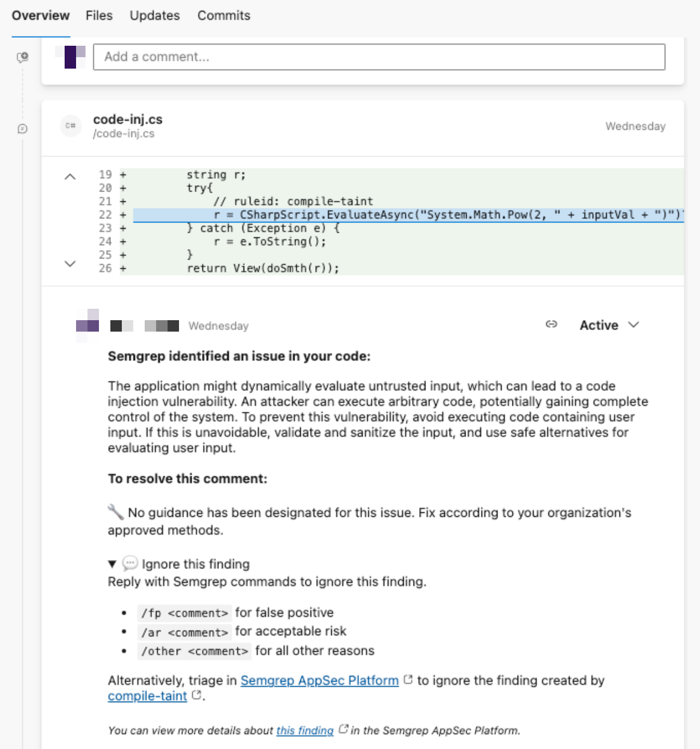Collapse the Ignore this finding section
700x749 pixels.
[x=112, y=564]
